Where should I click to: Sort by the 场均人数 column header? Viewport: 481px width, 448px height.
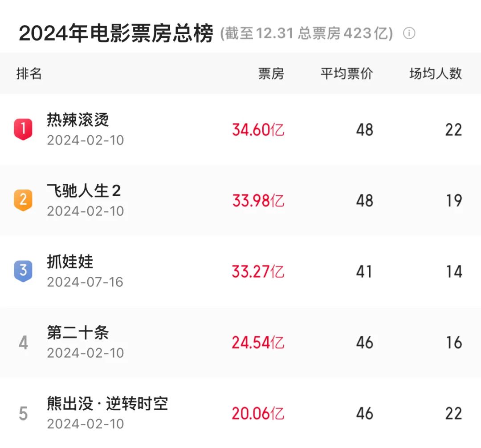436,73
